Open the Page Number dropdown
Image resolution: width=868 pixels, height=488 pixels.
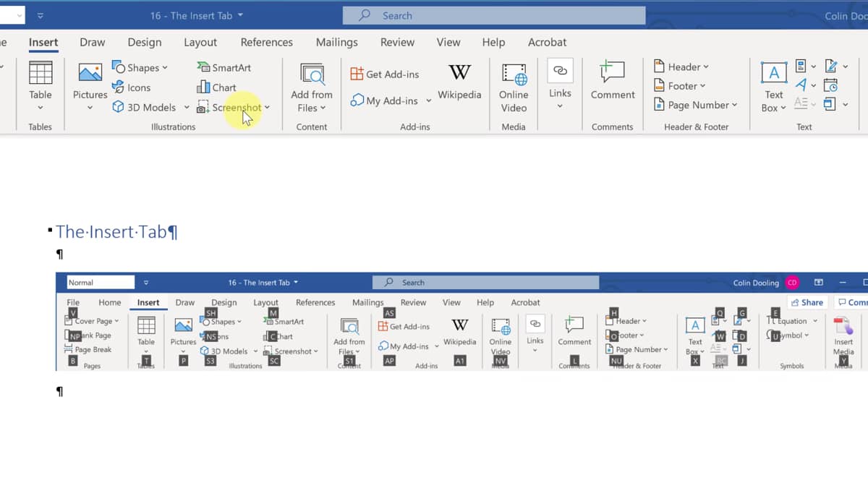(695, 105)
